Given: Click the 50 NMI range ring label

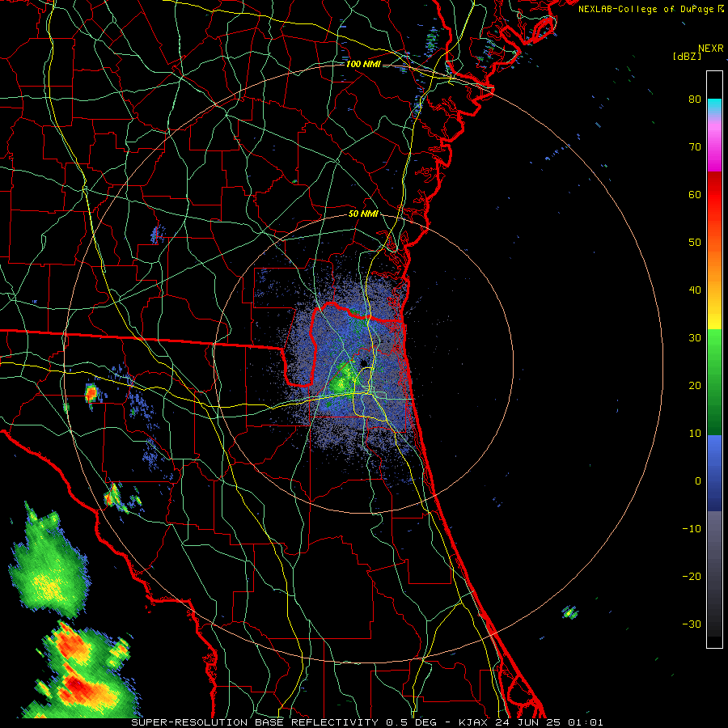Looking at the screenshot, I should tap(363, 214).
